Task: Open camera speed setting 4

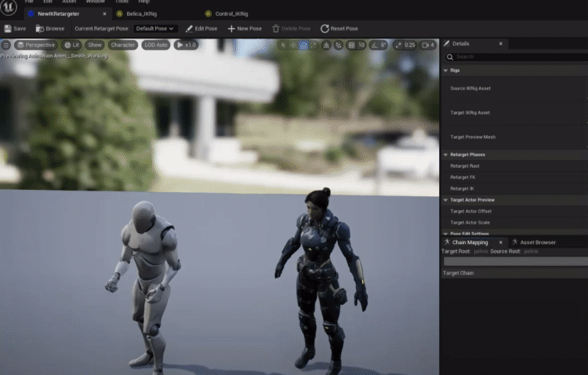Action: (428, 45)
